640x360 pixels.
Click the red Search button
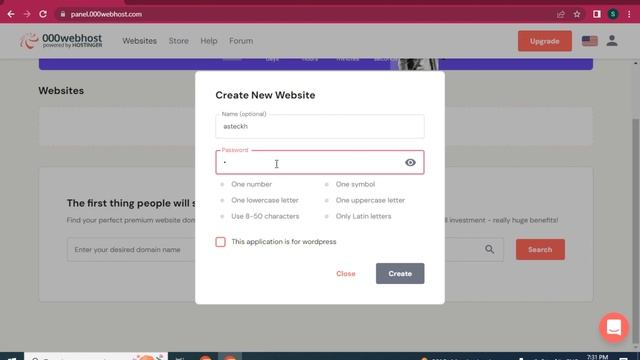pos(540,249)
